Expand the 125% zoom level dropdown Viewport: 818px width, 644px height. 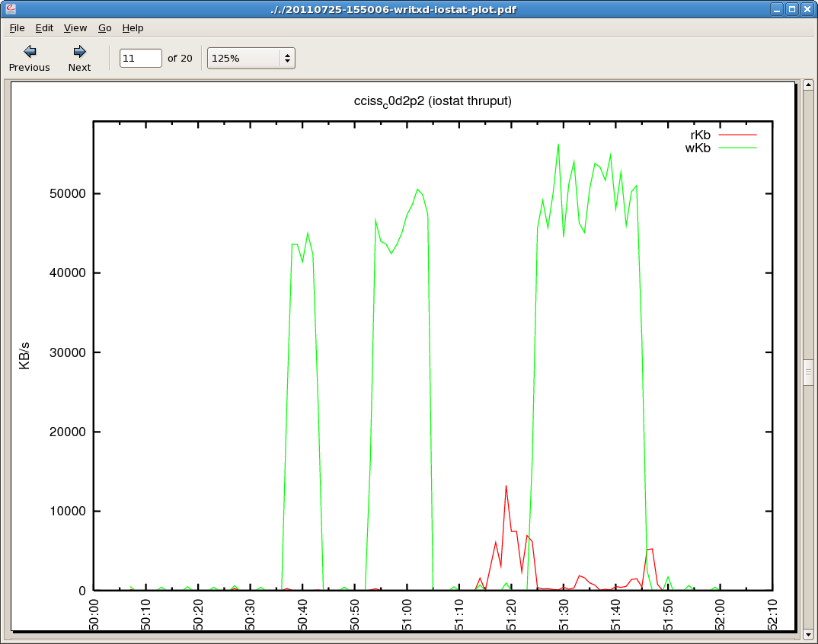(251, 58)
